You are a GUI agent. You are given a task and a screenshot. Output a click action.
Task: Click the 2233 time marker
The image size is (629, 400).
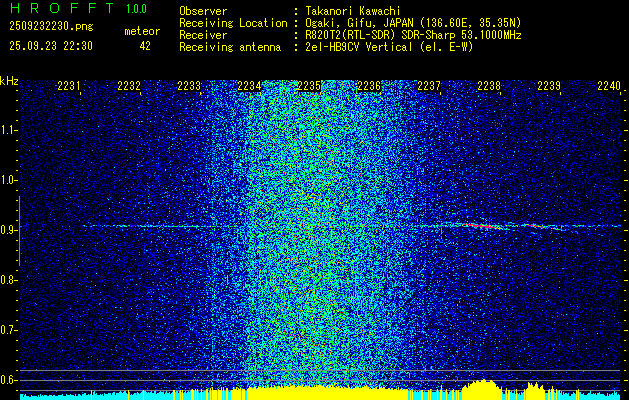[189, 86]
